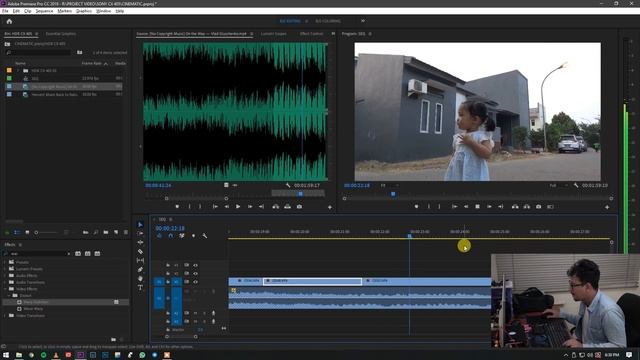Switch to Essential Graphics tab
Screen dimensions: 640x360
coord(61,34)
